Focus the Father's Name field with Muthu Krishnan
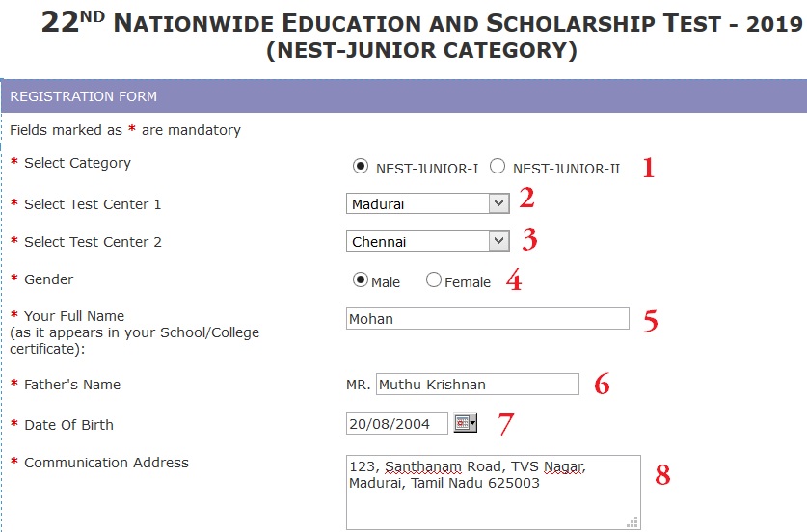 (477, 385)
